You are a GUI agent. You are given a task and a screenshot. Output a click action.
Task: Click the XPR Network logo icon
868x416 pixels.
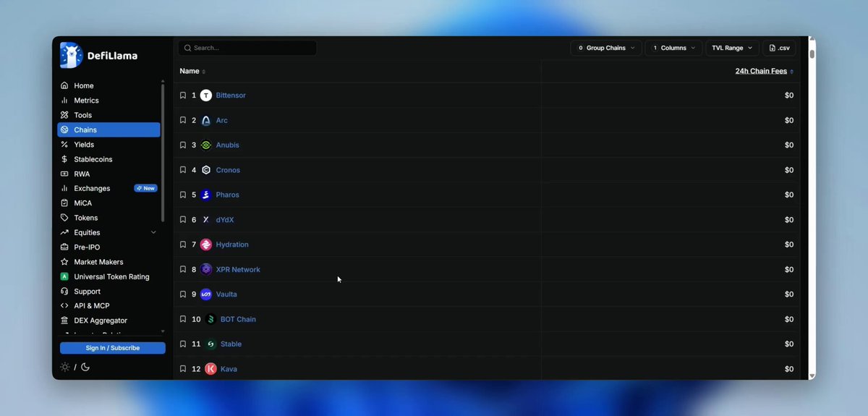point(206,269)
